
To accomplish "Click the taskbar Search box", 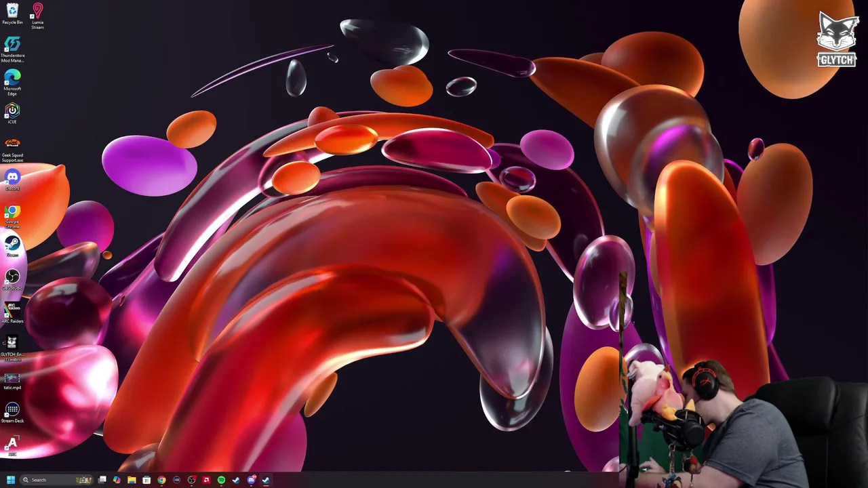I will click(56, 480).
